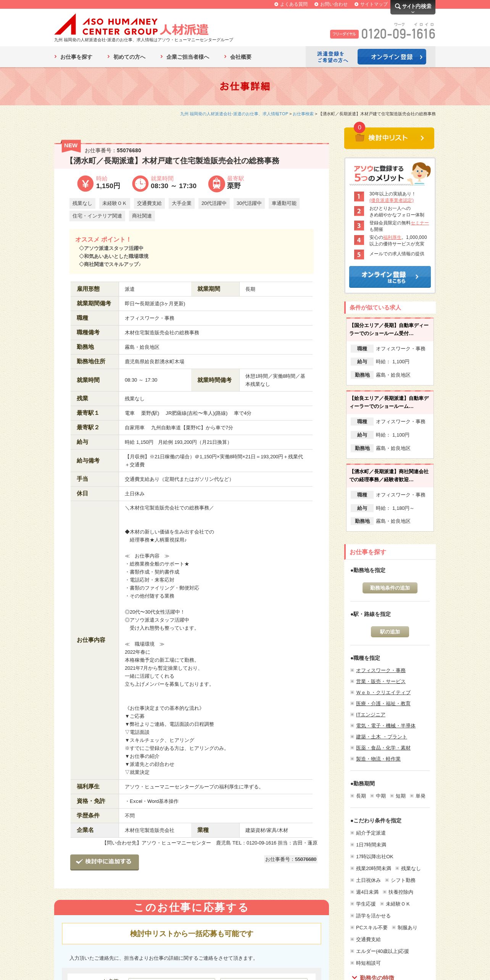
Task: Click the ASO Humaney Center Group logo
Action: pos(131,25)
